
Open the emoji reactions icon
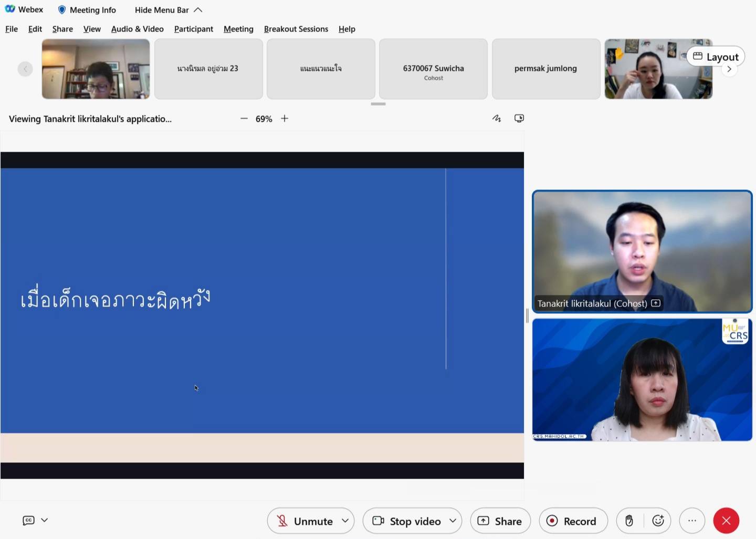(x=658, y=521)
